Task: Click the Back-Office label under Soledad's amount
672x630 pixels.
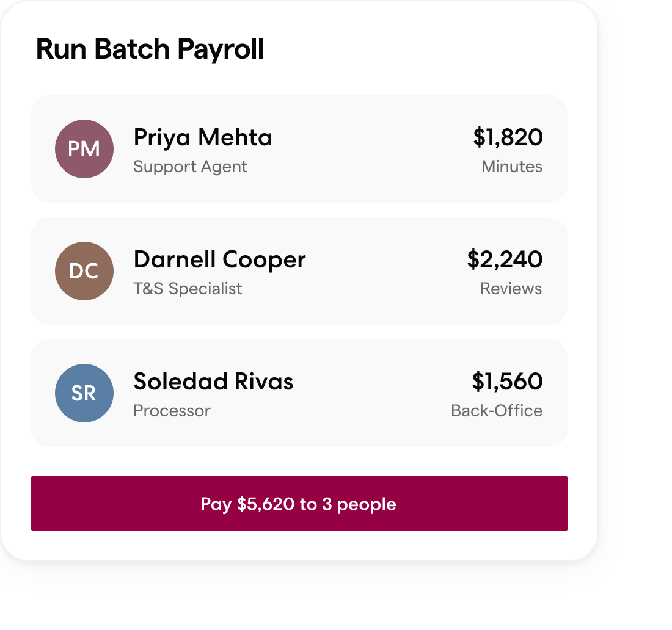Action: coord(498,410)
